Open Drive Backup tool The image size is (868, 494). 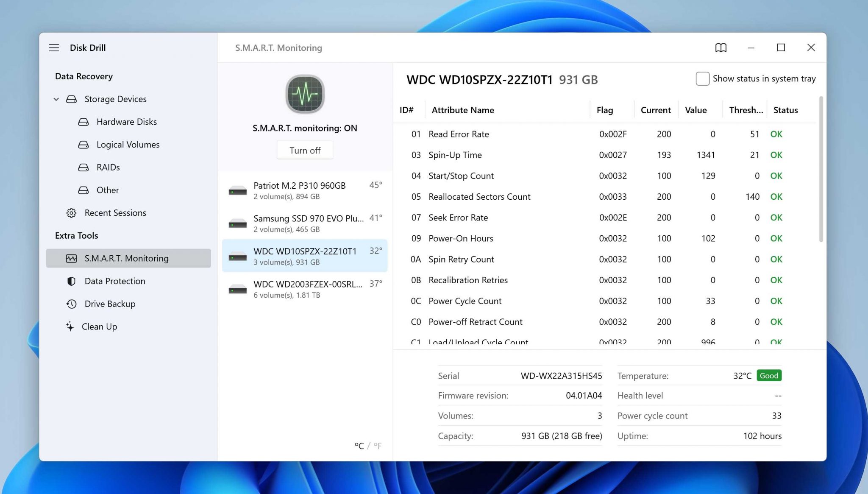(x=110, y=304)
